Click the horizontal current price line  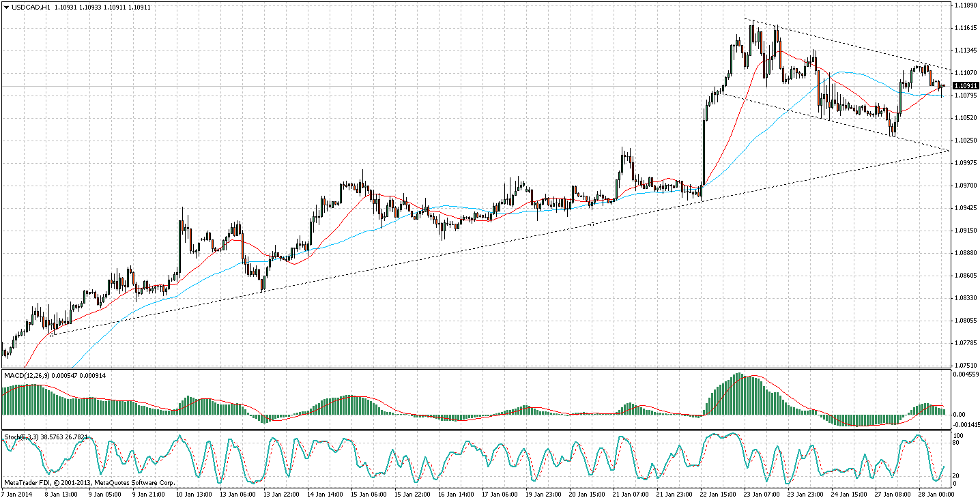point(478,86)
